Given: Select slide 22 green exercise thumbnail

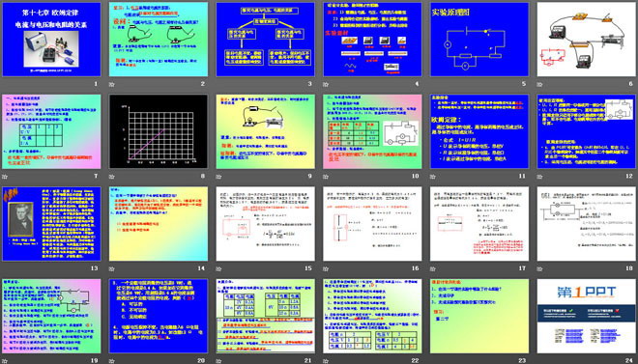Looking at the screenshot, I should pos(373,316).
